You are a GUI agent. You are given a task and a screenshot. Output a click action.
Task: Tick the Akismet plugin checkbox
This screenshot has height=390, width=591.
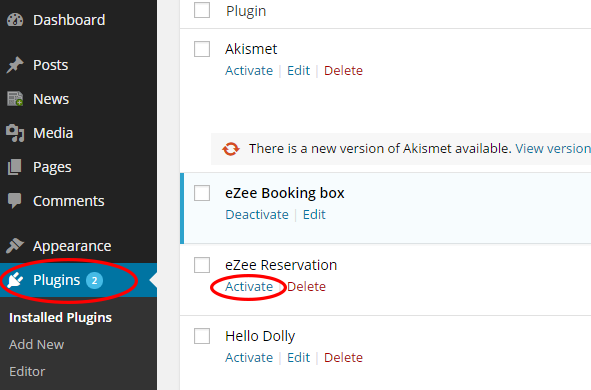pyautogui.click(x=202, y=49)
